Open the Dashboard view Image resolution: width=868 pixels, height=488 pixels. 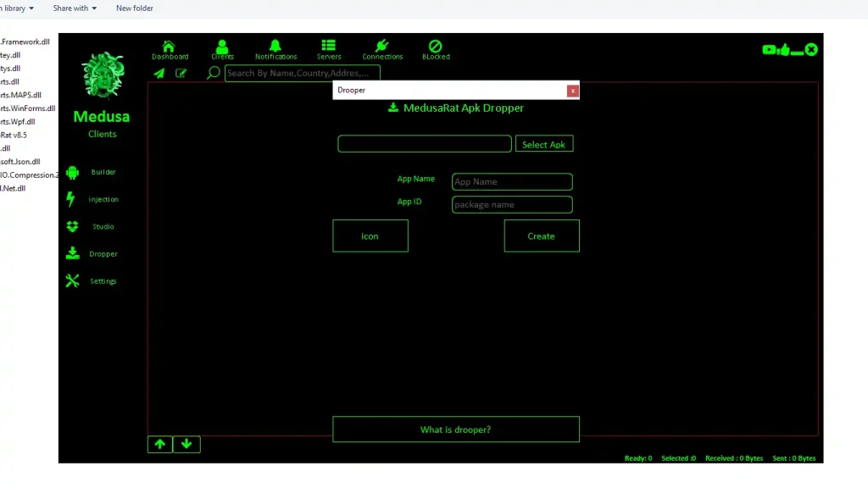[x=170, y=47]
